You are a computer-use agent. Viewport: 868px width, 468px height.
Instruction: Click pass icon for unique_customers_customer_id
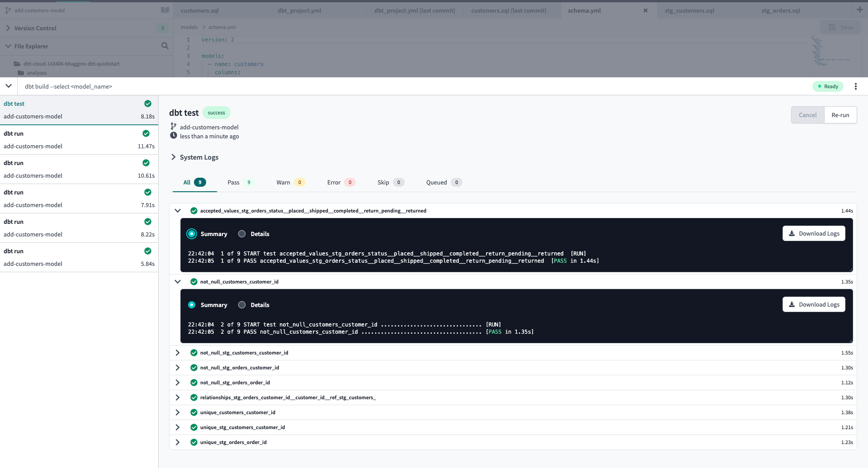[194, 412]
